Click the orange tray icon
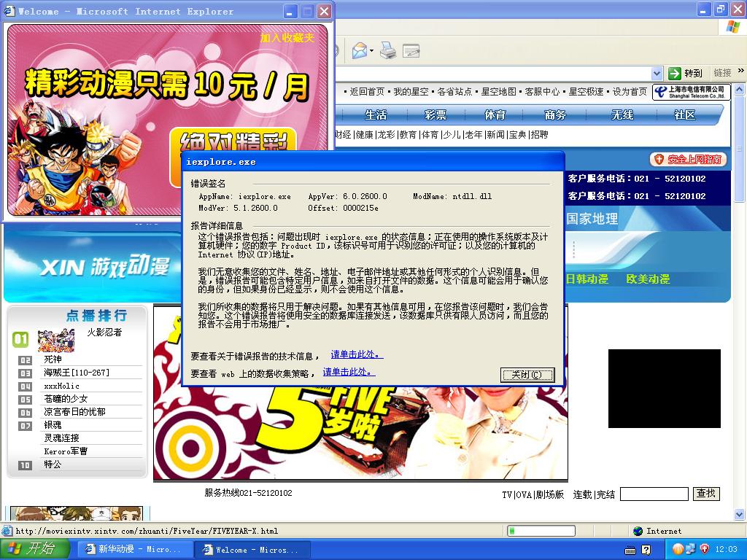The image size is (747, 560). coord(678,550)
